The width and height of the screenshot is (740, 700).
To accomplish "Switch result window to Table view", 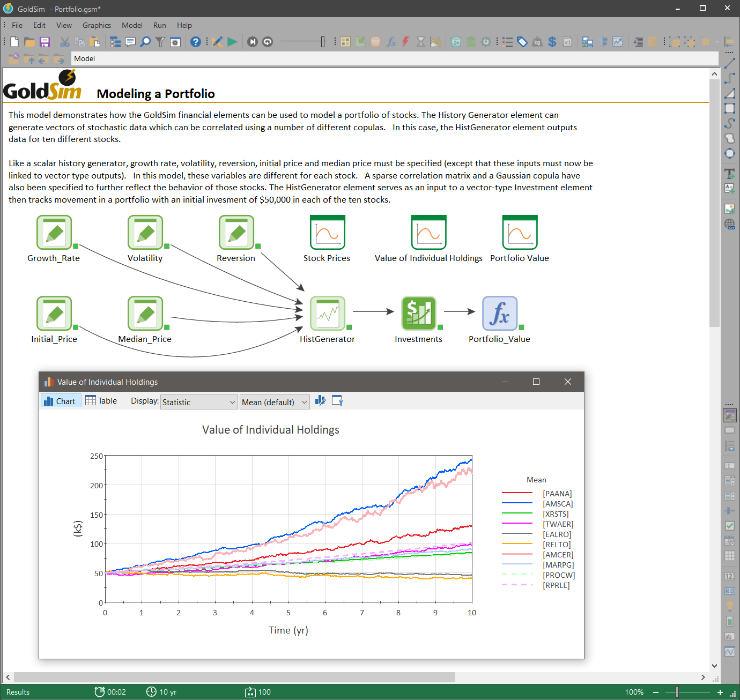I will click(101, 401).
